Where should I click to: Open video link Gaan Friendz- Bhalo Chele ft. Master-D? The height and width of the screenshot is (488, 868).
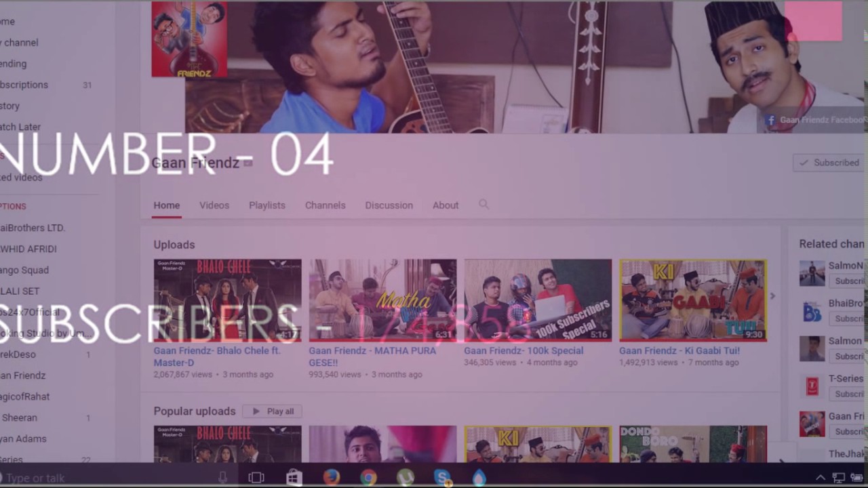(217, 357)
